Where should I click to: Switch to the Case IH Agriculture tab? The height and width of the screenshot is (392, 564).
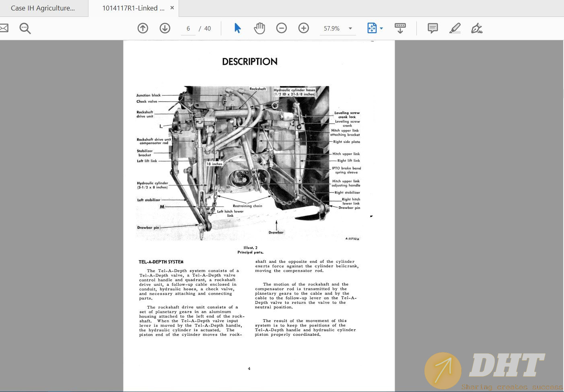click(x=43, y=8)
